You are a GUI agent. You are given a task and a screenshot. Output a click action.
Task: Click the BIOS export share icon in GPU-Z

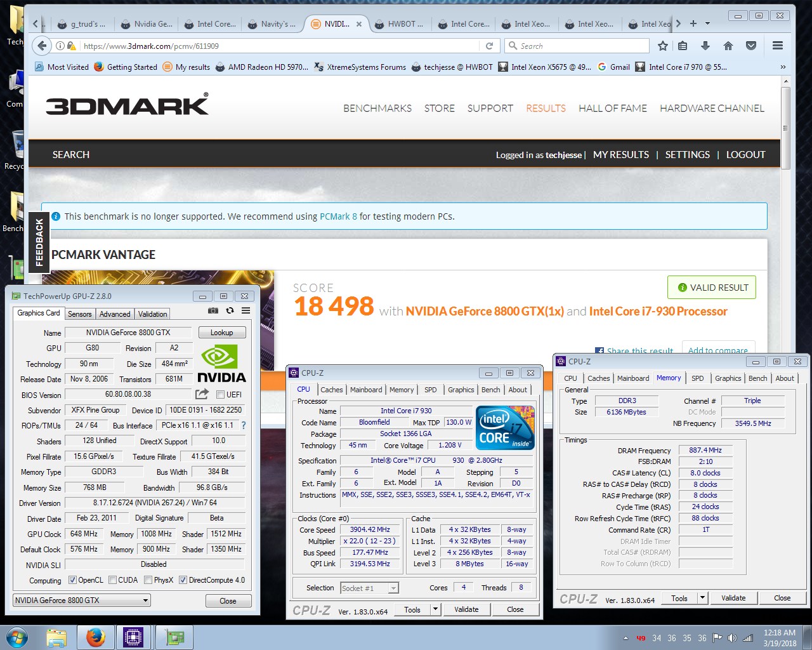tap(202, 394)
